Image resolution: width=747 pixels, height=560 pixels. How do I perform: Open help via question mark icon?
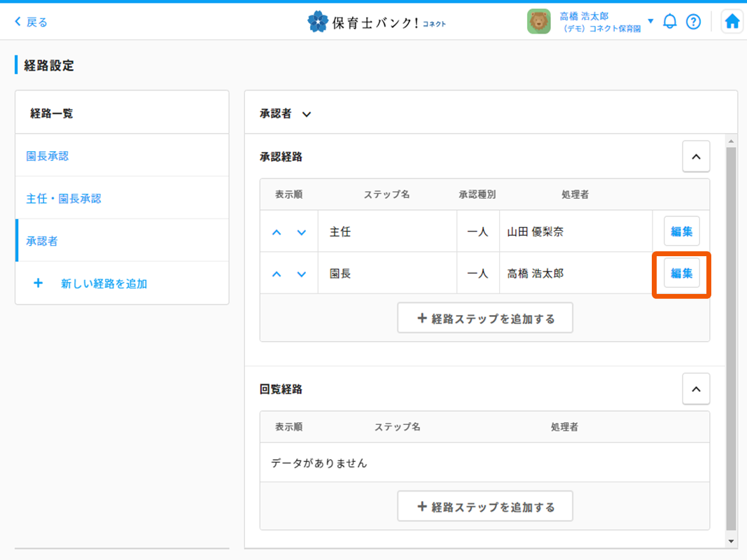(x=693, y=22)
